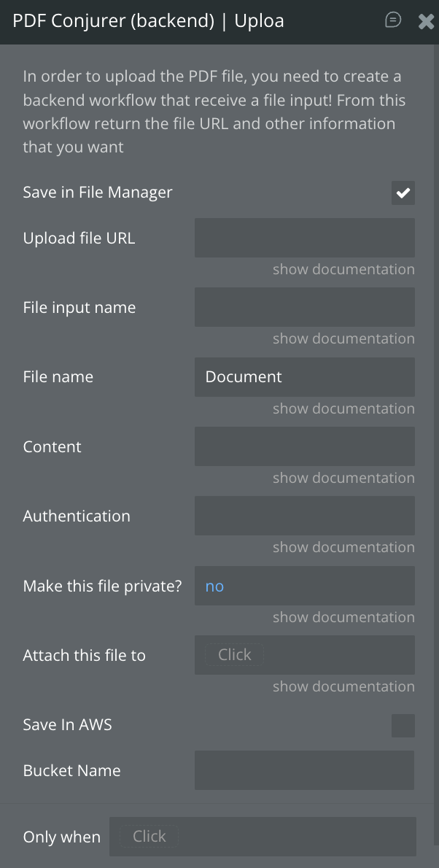Image resolution: width=439 pixels, height=868 pixels.
Task: Show documentation for File input name
Action: [x=343, y=338]
